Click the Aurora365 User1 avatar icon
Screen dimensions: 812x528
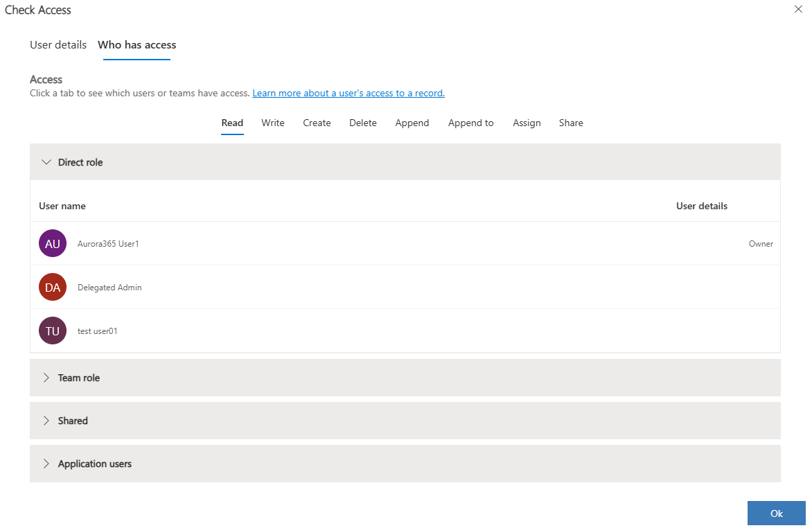[52, 243]
